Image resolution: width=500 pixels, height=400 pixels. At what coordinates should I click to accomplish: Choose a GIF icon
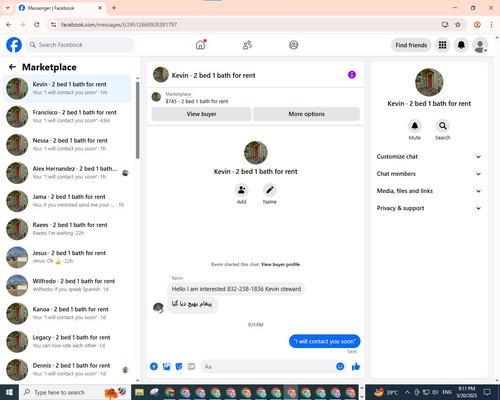(x=191, y=367)
